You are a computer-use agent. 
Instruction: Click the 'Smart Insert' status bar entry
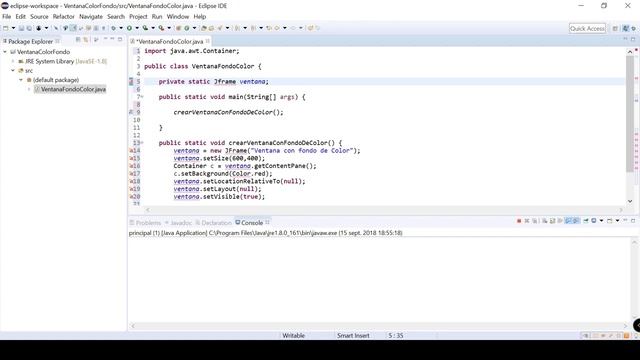(353, 336)
